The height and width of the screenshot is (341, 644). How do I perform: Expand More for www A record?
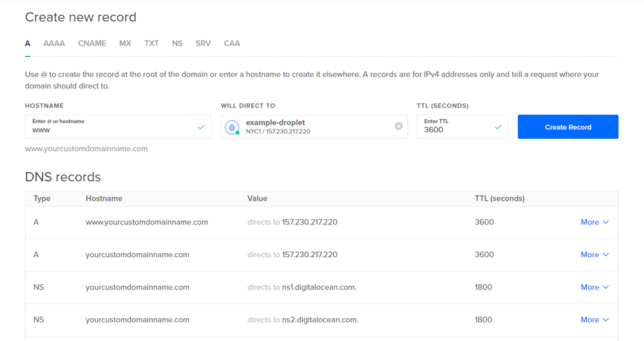pos(594,222)
